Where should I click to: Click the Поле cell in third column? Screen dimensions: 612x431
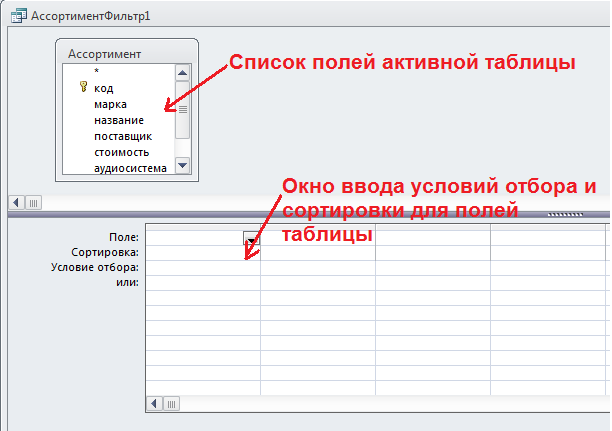(x=433, y=238)
